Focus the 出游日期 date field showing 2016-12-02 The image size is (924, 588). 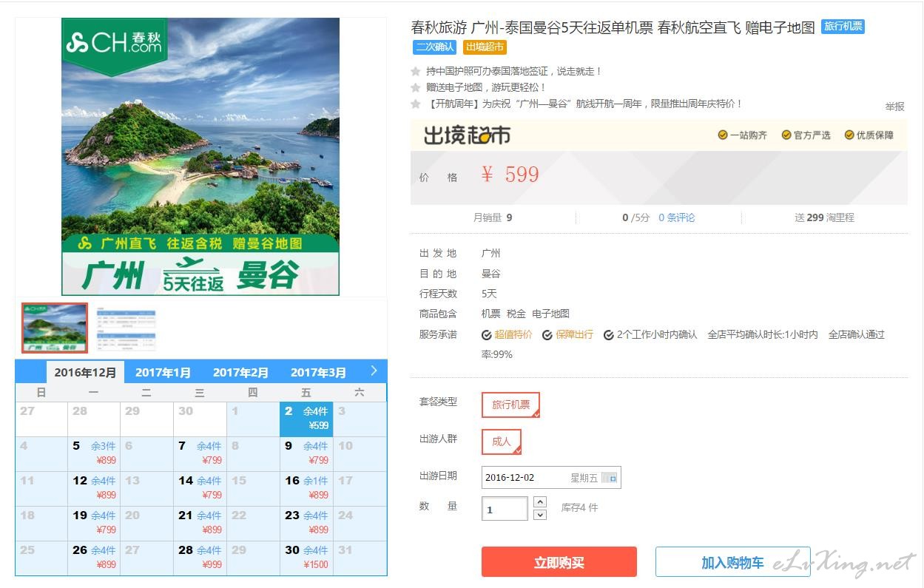click(551, 478)
